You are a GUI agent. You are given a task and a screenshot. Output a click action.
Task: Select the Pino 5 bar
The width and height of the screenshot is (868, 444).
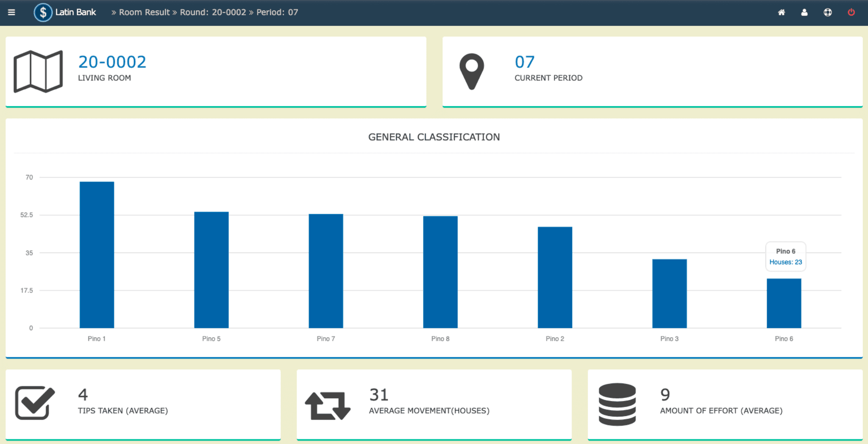(x=211, y=270)
